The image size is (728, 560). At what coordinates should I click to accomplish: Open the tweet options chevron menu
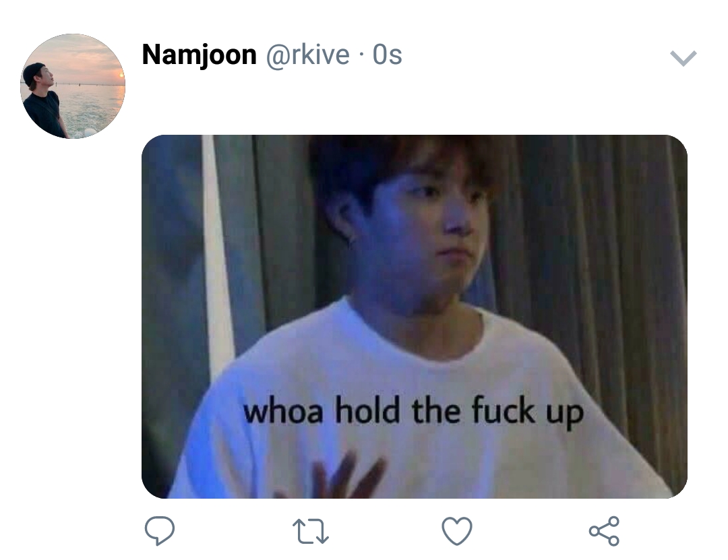pyautogui.click(x=683, y=58)
